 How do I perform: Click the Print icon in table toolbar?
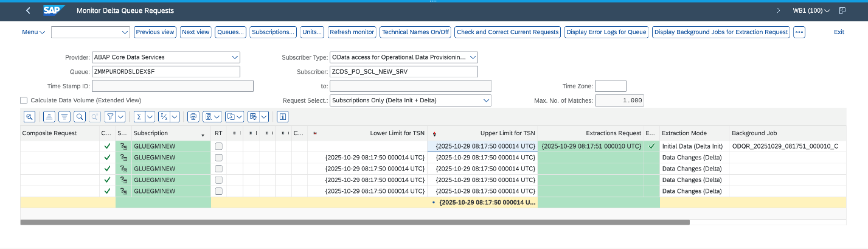(193, 116)
